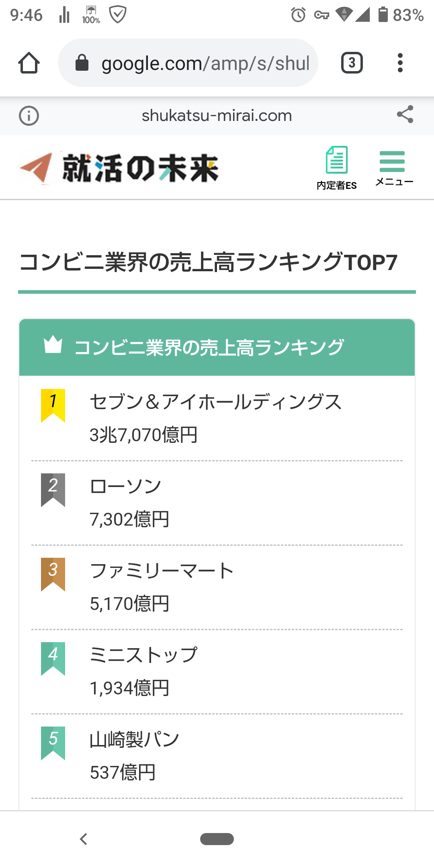The width and height of the screenshot is (434, 868).
Task: Select セブン＆アイホールディングス ranking entry
Action: coord(215,402)
